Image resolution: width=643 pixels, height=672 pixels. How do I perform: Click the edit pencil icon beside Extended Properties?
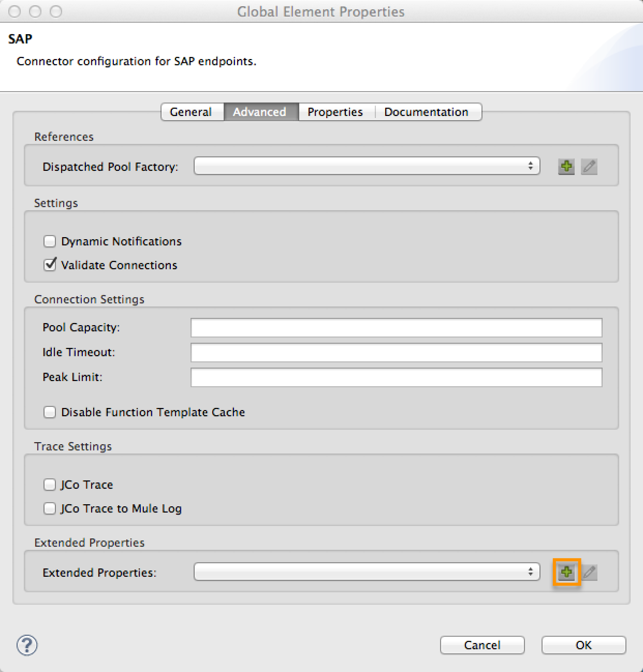click(590, 572)
